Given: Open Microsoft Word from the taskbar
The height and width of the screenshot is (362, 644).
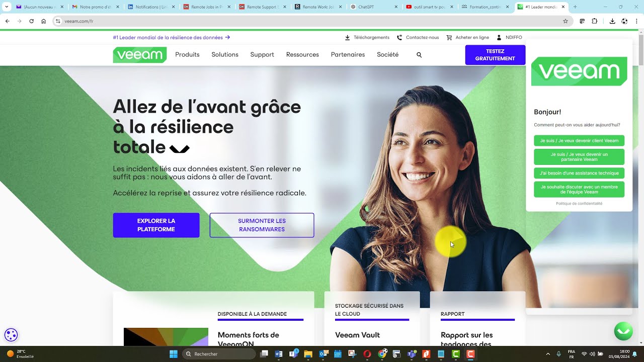Looking at the screenshot, I should click(x=279, y=354).
